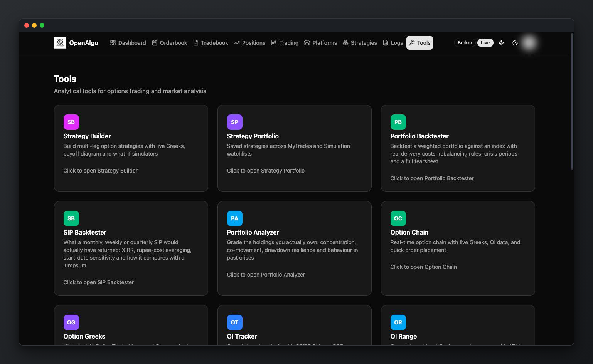593x364 pixels.
Task: Click the OpenAlgo logo icon
Action: 60,43
